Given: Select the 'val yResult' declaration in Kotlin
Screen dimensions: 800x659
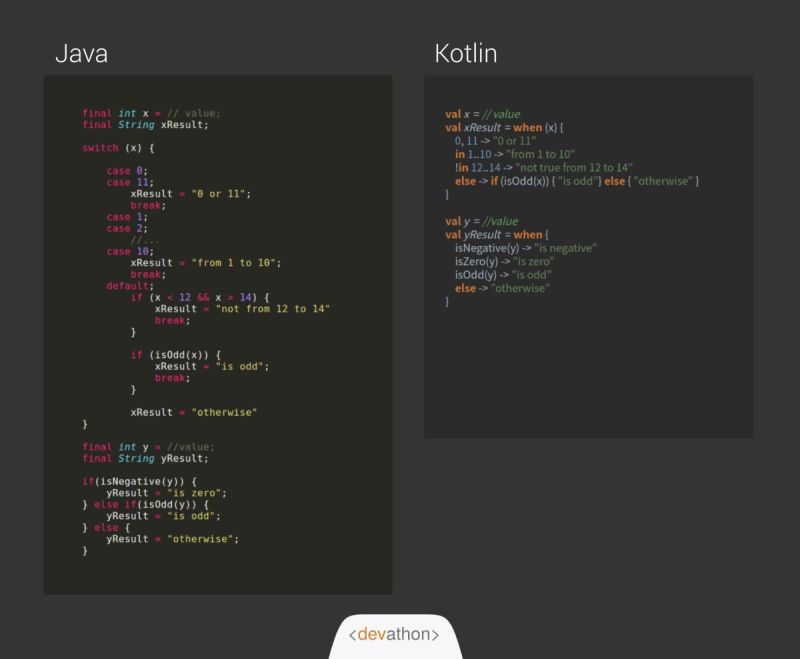Looking at the screenshot, I should (475, 232).
